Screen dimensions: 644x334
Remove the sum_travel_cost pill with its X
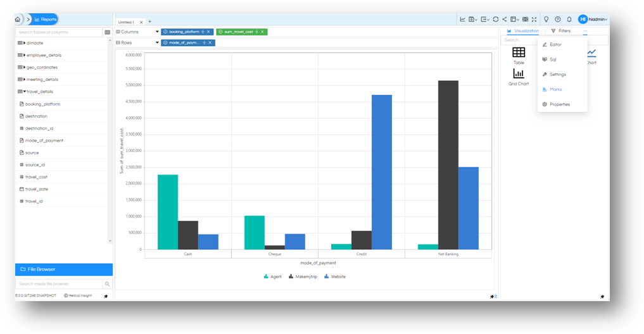coord(262,32)
